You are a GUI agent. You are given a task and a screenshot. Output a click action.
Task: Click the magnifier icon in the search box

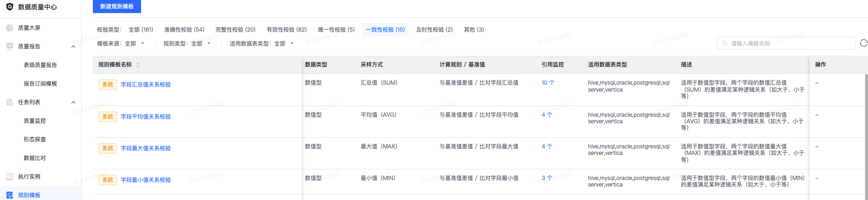click(x=725, y=43)
